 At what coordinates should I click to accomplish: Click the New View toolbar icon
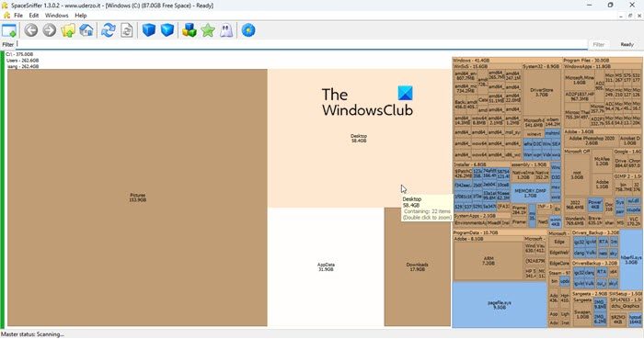9,30
